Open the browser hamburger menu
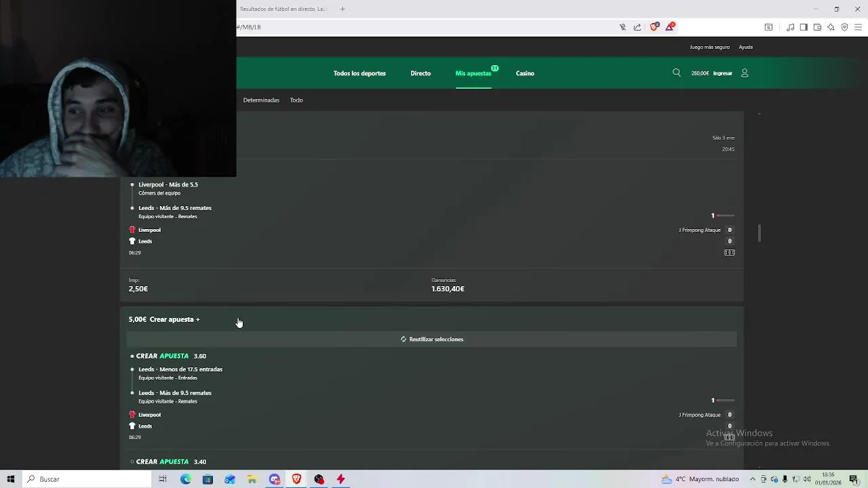The width and height of the screenshot is (868, 488). (858, 27)
